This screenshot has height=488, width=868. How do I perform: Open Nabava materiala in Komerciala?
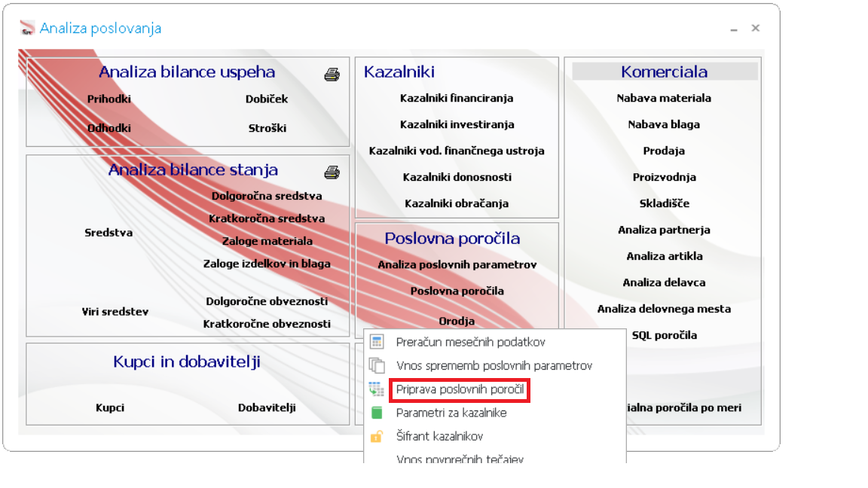664,98
